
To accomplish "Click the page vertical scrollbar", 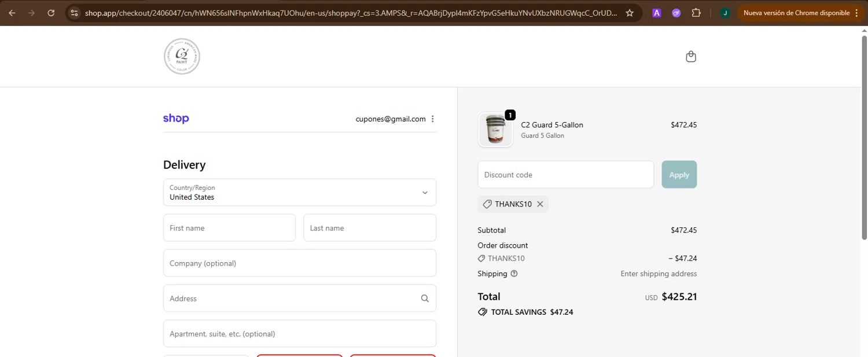I will tap(865, 139).
